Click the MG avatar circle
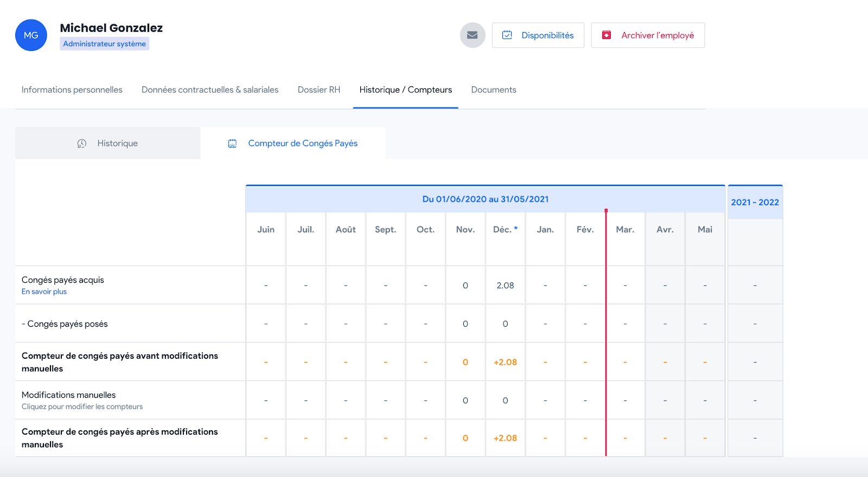 pos(31,35)
